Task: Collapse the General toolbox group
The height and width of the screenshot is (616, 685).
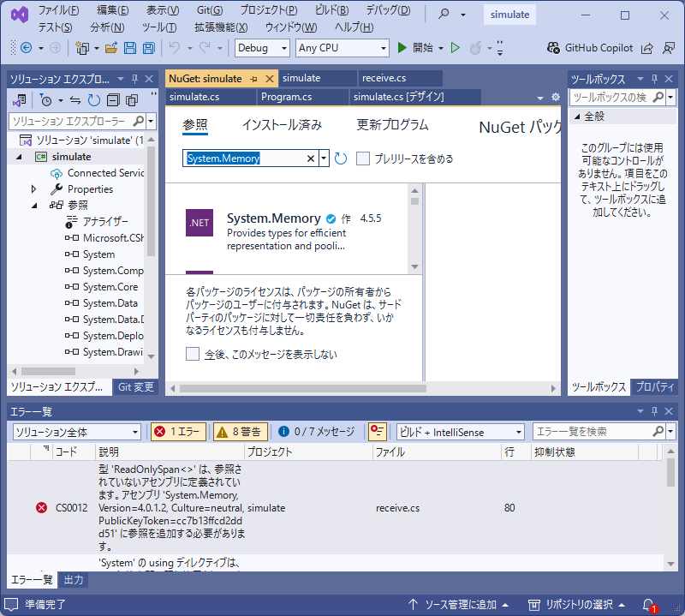Action: 577,117
